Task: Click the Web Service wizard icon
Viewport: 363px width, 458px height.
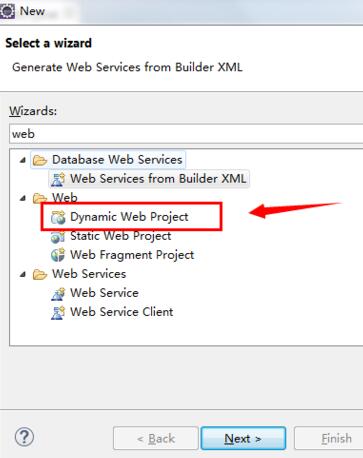Action: [x=58, y=293]
